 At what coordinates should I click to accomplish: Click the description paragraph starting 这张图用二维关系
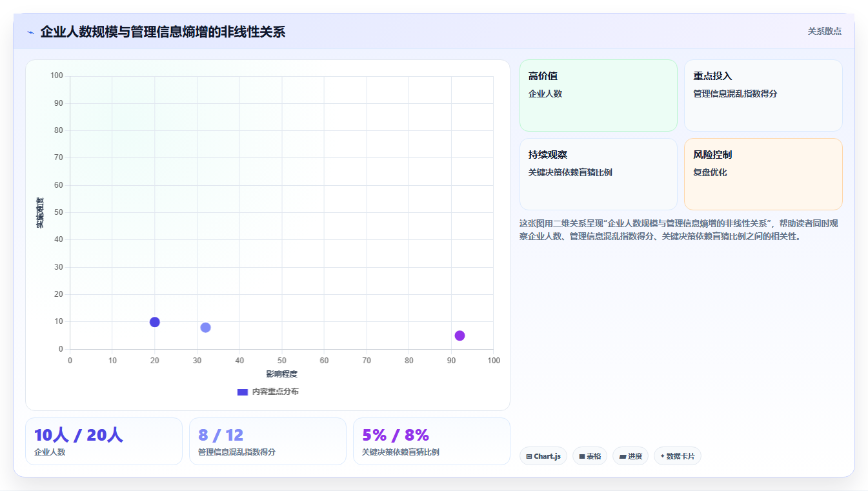(678, 230)
